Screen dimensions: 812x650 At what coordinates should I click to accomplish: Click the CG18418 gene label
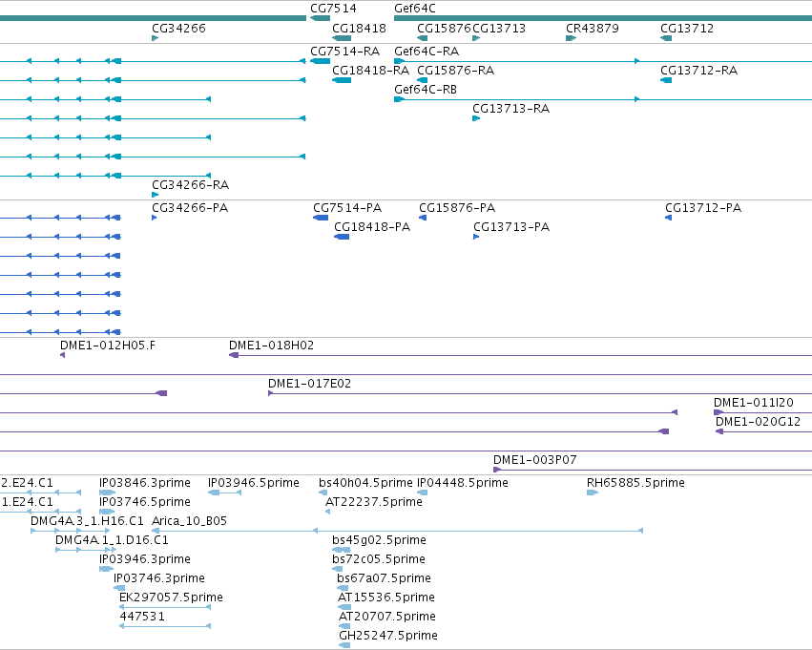click(359, 28)
